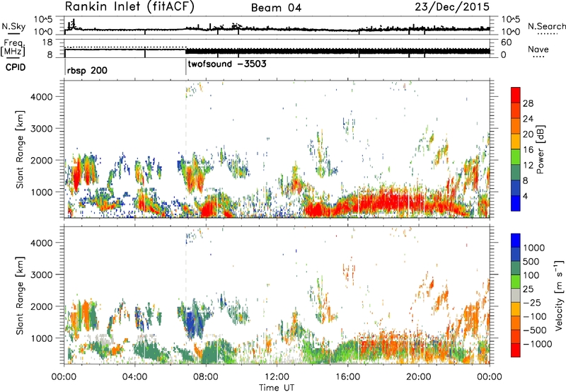
Task: Click the gray segment of Velocity color bar
Action: (x=516, y=295)
